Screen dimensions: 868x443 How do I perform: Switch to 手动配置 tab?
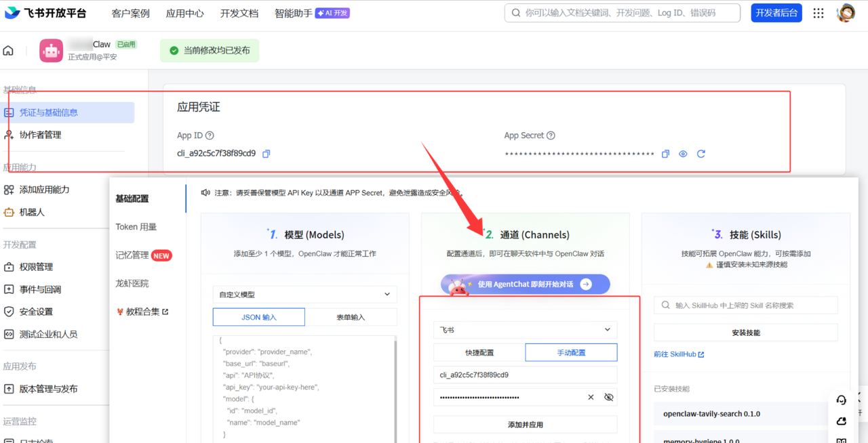tap(572, 352)
